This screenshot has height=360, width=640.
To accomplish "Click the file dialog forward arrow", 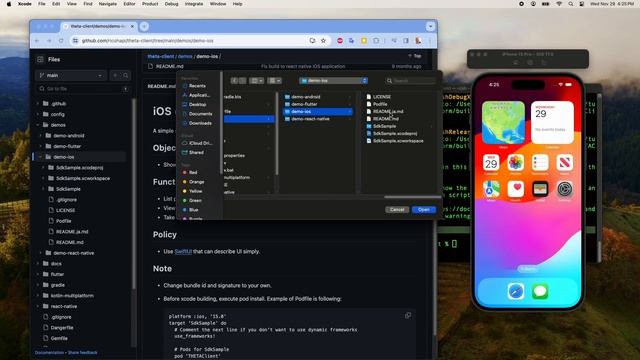I will 242,81.
